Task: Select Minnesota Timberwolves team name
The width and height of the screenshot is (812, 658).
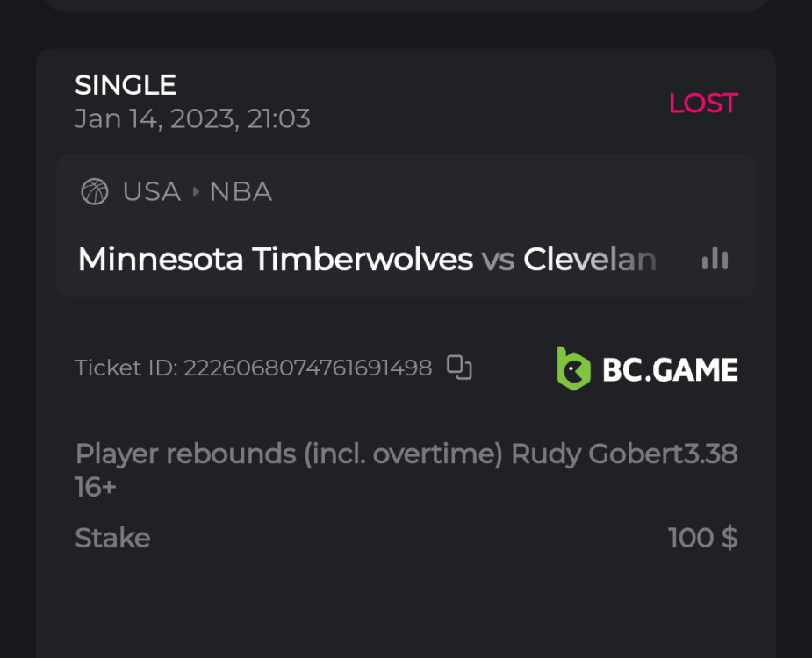Action: click(x=275, y=260)
